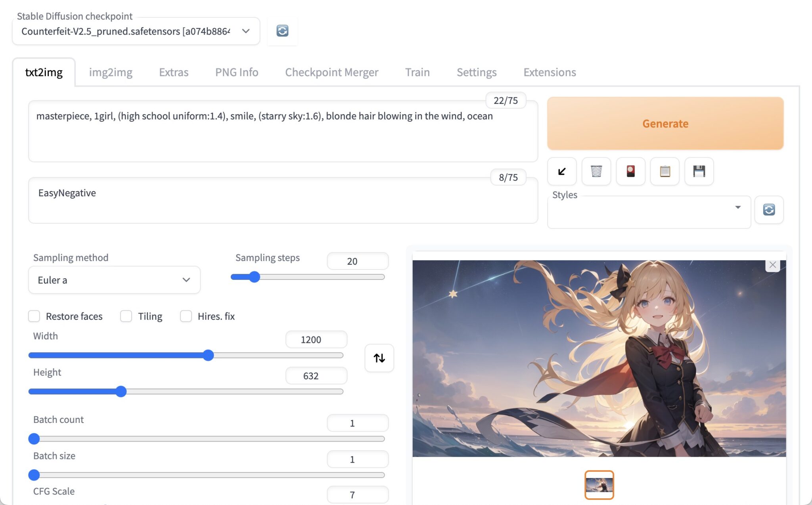Toggle the Tiling checkbox
Viewport: 812px width, 505px height.
(x=126, y=316)
